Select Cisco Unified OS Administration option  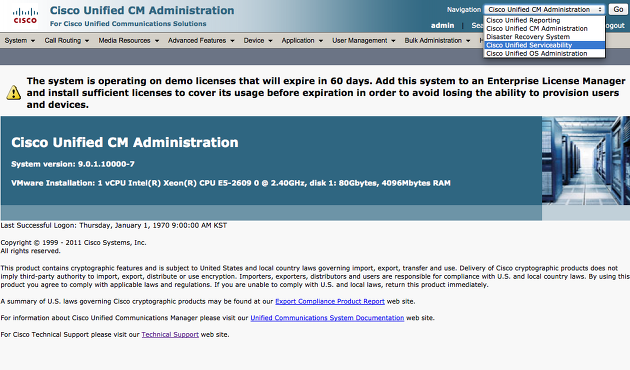pos(544,53)
